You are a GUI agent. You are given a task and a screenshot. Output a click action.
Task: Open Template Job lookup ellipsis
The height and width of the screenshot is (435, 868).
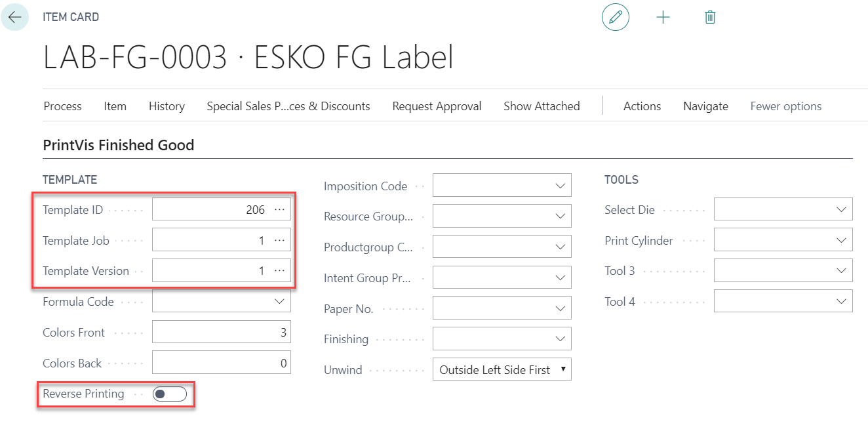280,241
